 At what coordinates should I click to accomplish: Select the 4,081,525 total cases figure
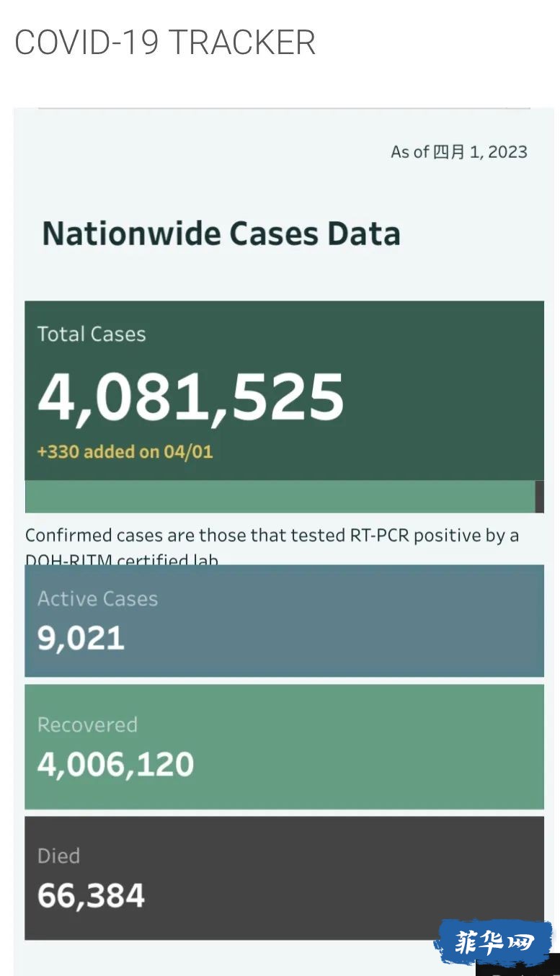pyautogui.click(x=191, y=396)
